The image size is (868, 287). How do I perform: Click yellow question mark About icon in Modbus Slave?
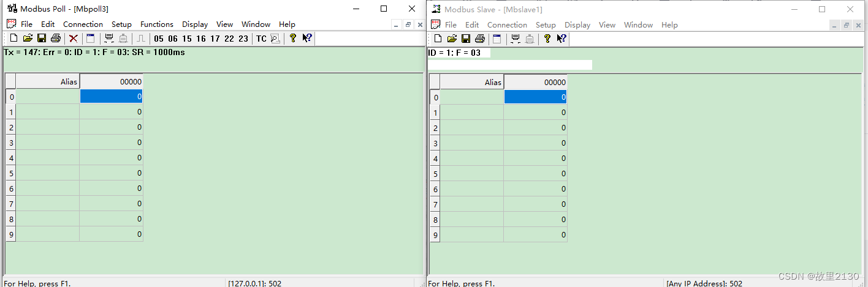547,39
